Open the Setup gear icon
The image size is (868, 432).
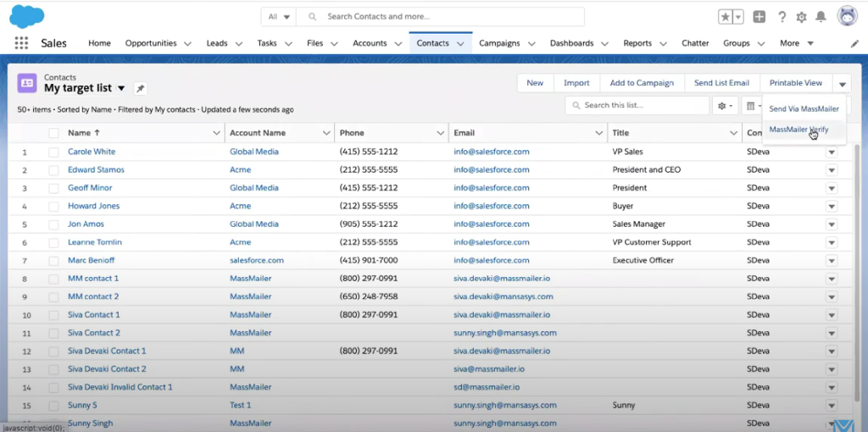801,17
